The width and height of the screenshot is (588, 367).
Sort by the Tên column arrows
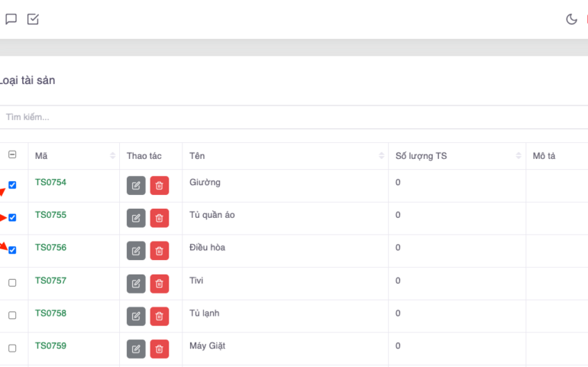(381, 156)
